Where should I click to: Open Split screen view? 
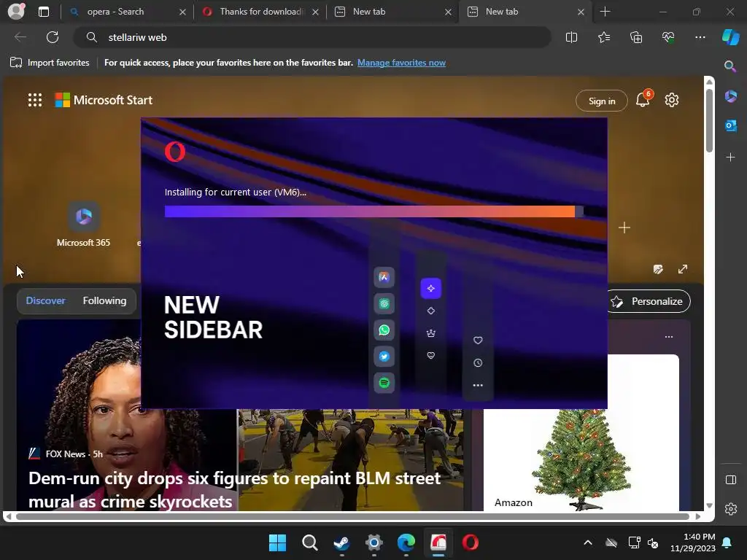point(571,37)
